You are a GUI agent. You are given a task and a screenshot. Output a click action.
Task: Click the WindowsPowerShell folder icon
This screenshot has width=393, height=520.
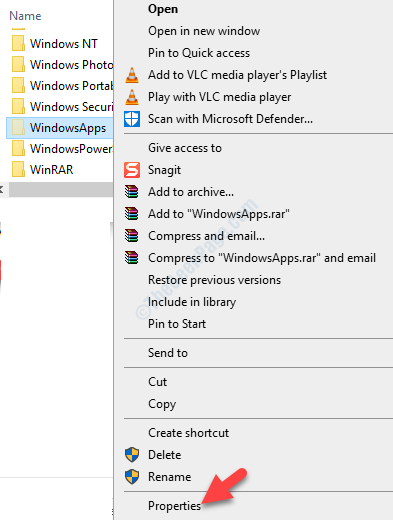tap(18, 149)
